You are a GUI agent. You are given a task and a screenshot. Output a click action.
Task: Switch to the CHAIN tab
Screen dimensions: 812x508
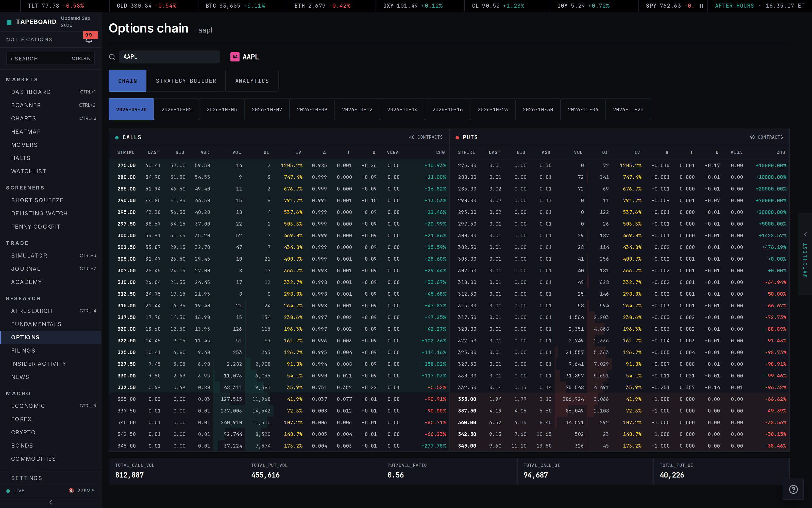(x=127, y=81)
